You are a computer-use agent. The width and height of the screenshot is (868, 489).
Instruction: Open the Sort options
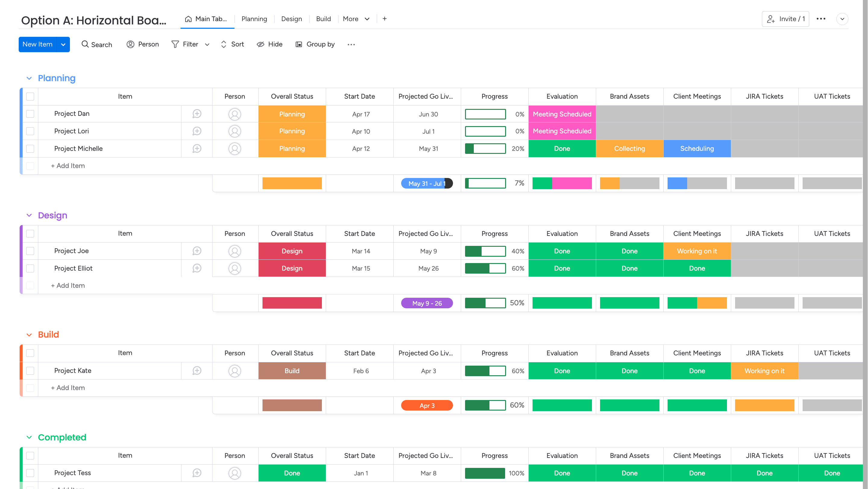[232, 44]
